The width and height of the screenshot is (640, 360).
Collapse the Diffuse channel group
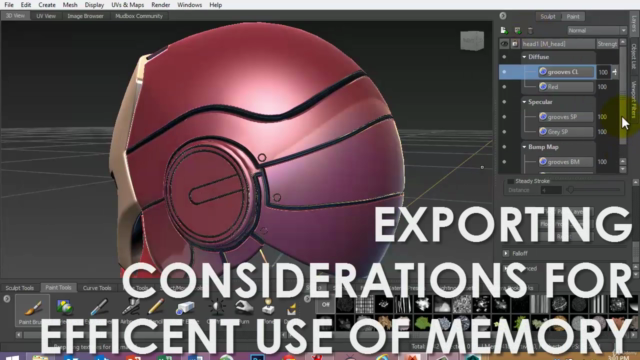(x=524, y=57)
